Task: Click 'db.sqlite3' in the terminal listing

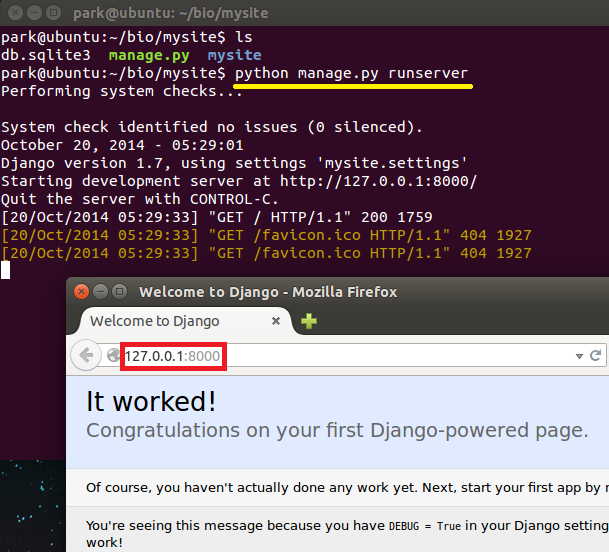Action: (x=45, y=55)
